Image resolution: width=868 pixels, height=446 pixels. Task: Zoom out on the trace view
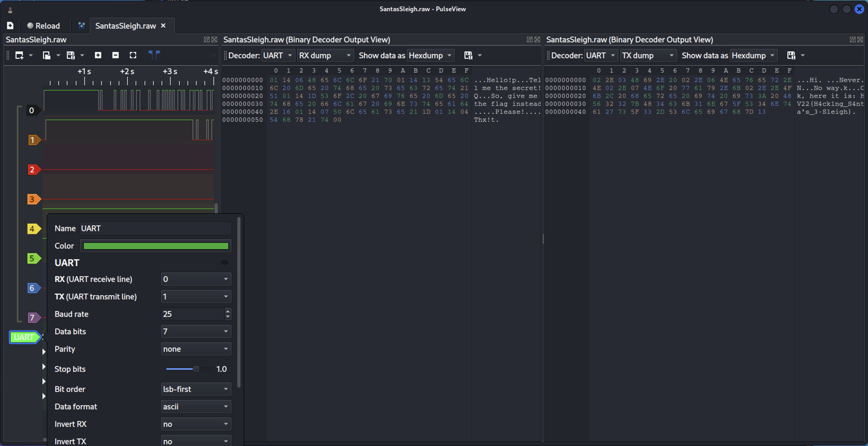[x=115, y=55]
